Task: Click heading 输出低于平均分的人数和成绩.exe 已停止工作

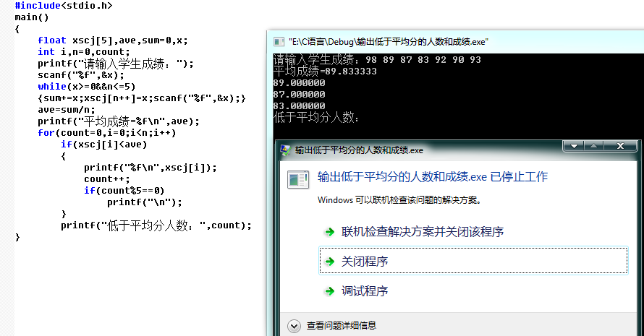Action: tap(433, 177)
